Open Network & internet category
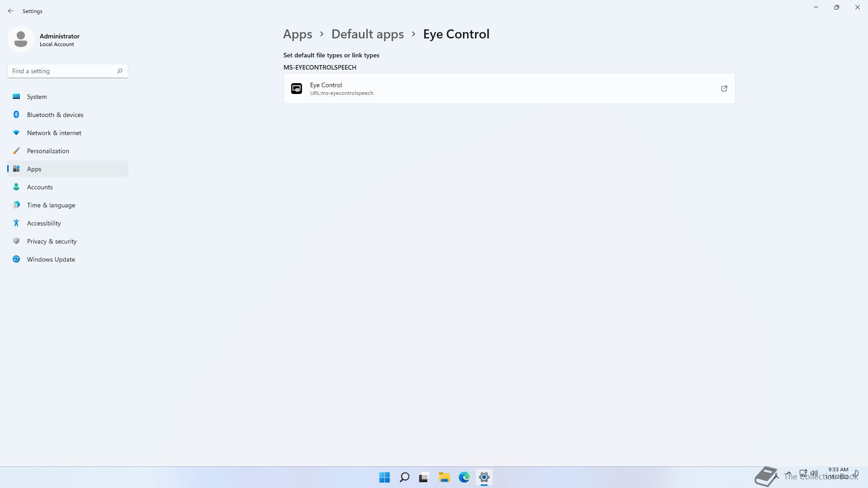Screen dimensions: 868x488 coord(68,133)
